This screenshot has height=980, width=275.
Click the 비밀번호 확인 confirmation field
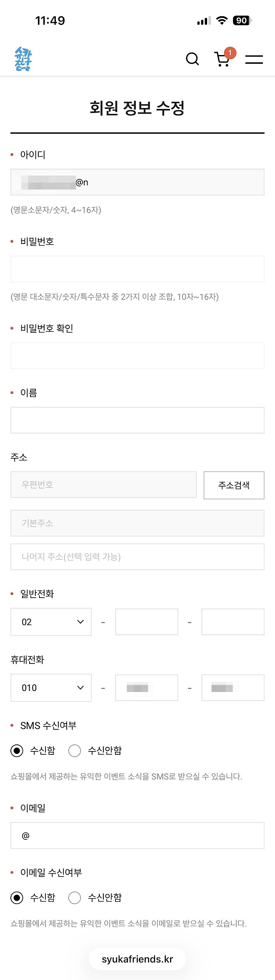click(137, 356)
